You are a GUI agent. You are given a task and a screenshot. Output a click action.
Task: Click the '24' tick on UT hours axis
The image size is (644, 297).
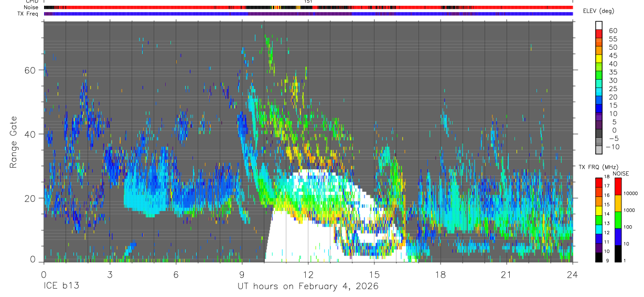(x=573, y=274)
